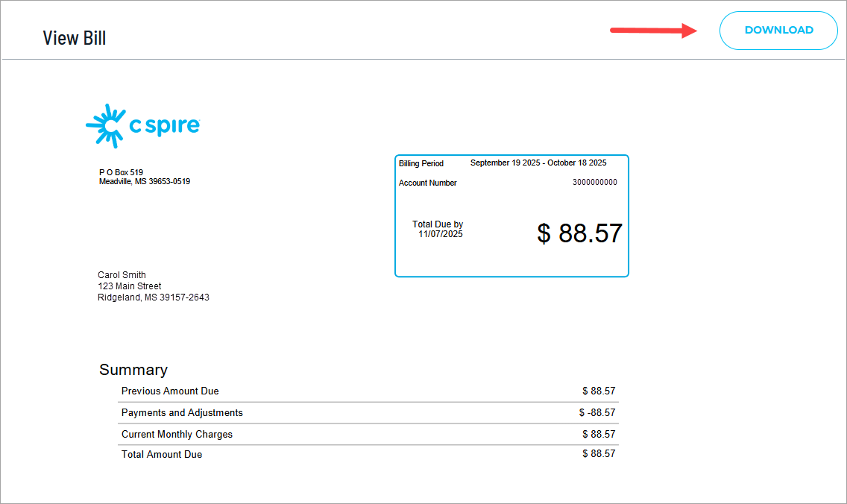Click the $ -88.57 adjustment amount
The height and width of the screenshot is (504, 847).
pyautogui.click(x=596, y=413)
